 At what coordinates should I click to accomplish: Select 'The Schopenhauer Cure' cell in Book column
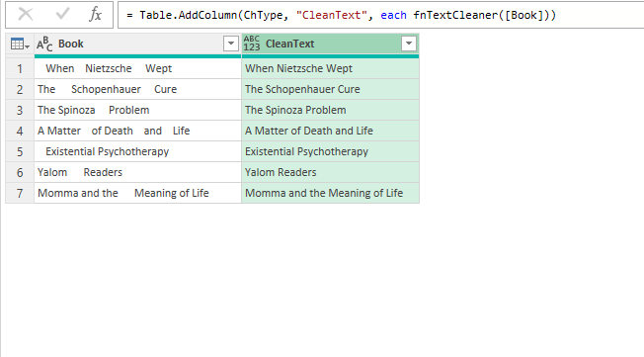point(137,89)
